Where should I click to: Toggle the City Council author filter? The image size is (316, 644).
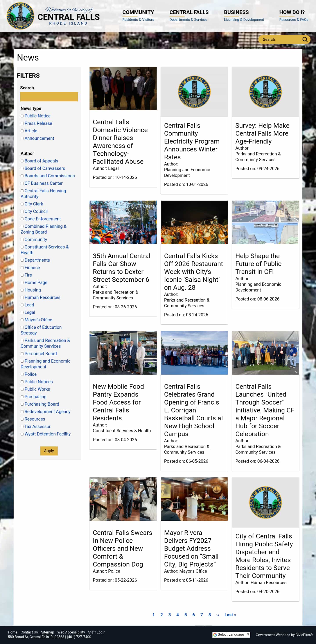22,212
